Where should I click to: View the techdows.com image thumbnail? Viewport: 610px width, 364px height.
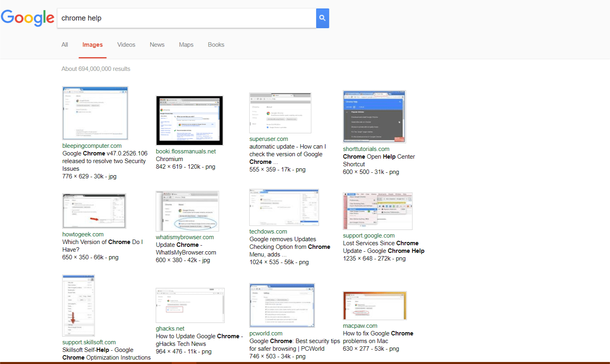pyautogui.click(x=284, y=207)
